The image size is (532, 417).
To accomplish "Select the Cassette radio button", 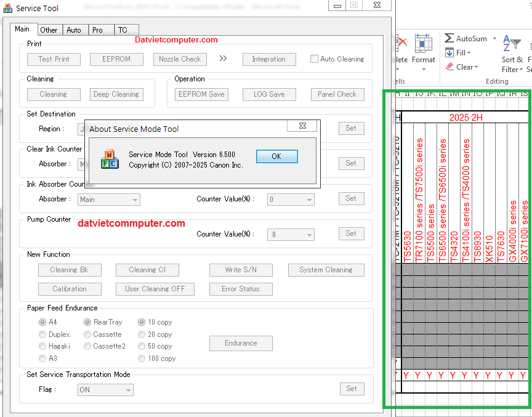I will pos(87,334).
